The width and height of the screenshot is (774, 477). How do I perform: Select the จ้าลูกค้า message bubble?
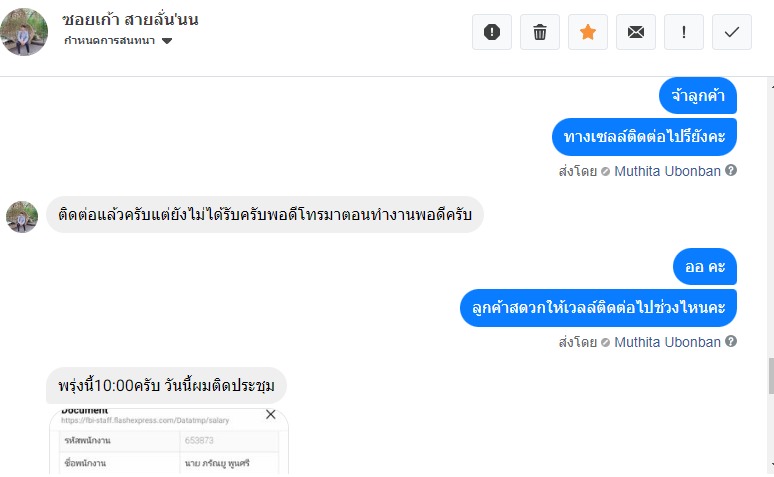pyautogui.click(x=698, y=96)
